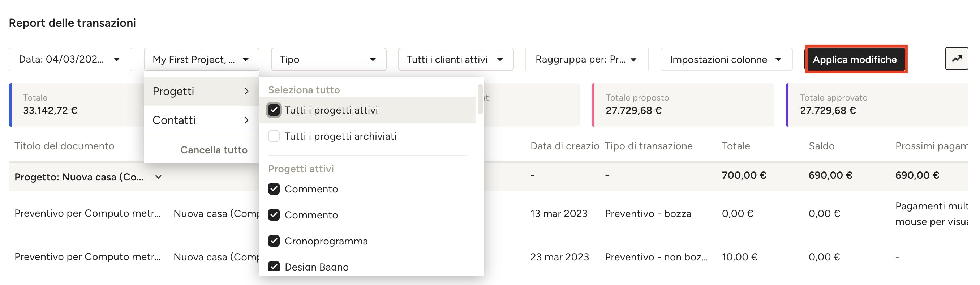The image size is (980, 285).
Task: Select the Contatti submenu item
Action: tap(201, 120)
